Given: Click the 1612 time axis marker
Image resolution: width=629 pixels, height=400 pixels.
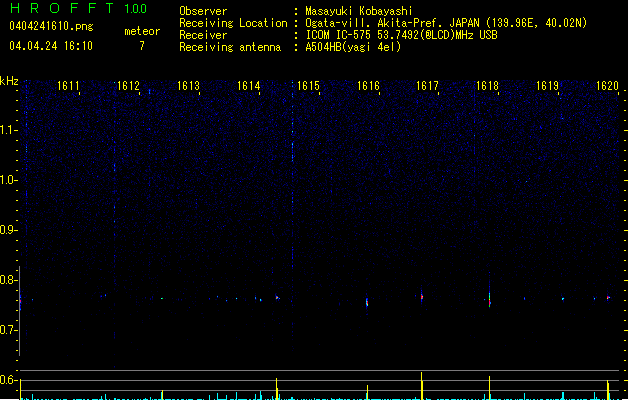Looking at the screenshot, I should point(128,86).
